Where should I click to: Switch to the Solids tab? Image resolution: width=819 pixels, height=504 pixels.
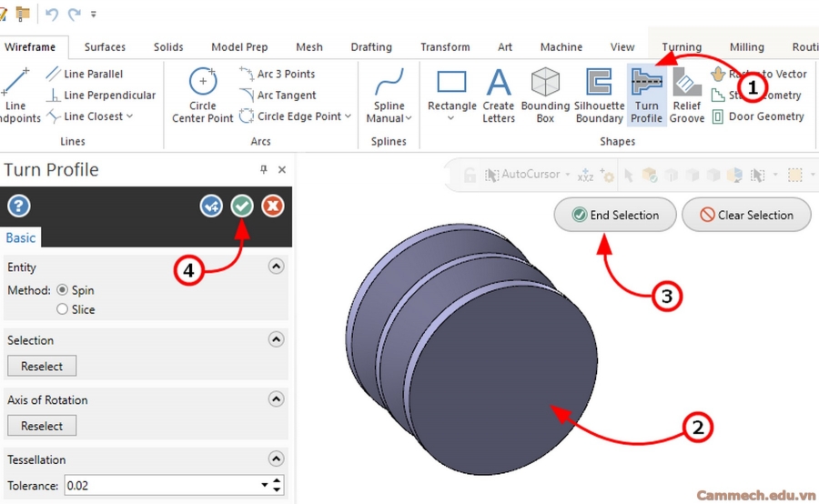click(x=168, y=47)
